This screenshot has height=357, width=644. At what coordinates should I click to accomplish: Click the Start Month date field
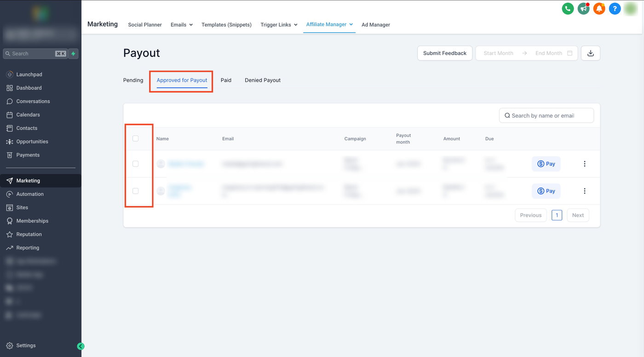click(x=498, y=53)
